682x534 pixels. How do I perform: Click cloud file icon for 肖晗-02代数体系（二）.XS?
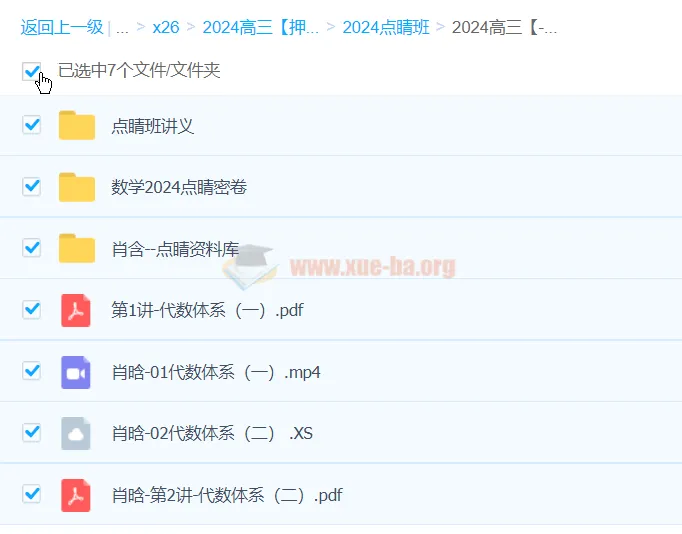(76, 434)
